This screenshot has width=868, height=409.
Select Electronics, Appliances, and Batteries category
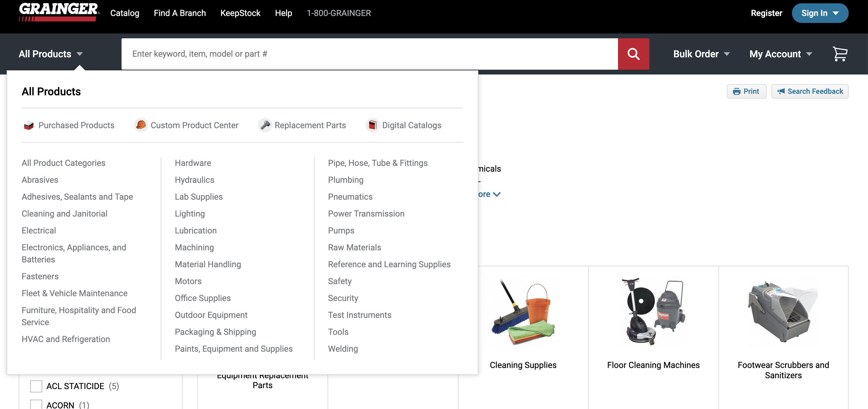74,253
